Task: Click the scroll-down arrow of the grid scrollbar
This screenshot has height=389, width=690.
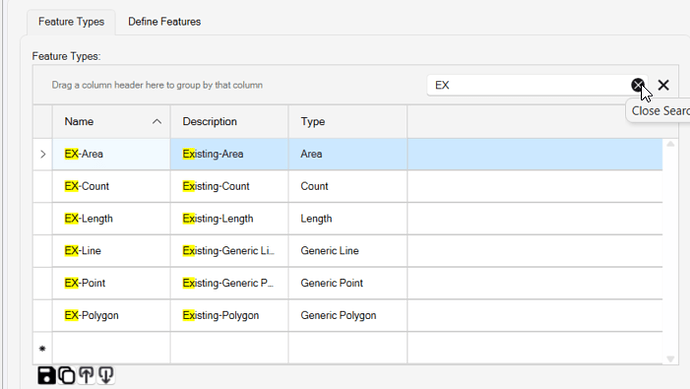Action: [670, 359]
